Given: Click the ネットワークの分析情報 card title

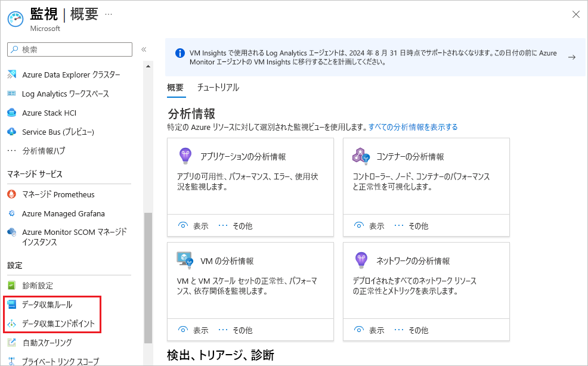Looking at the screenshot, I should pyautogui.click(x=413, y=261).
